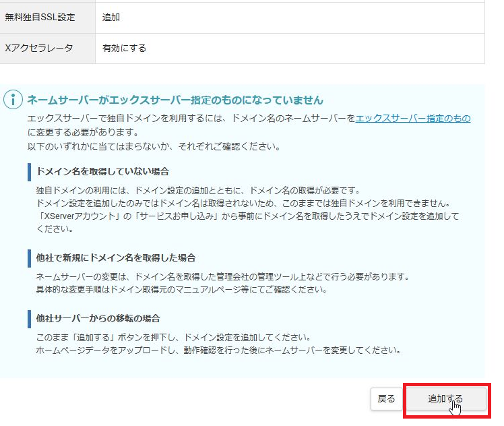The height and width of the screenshot is (426, 504).
Task: Click the 他社で新規にドメイン名を取得した場合 subheading
Action: tap(116, 258)
